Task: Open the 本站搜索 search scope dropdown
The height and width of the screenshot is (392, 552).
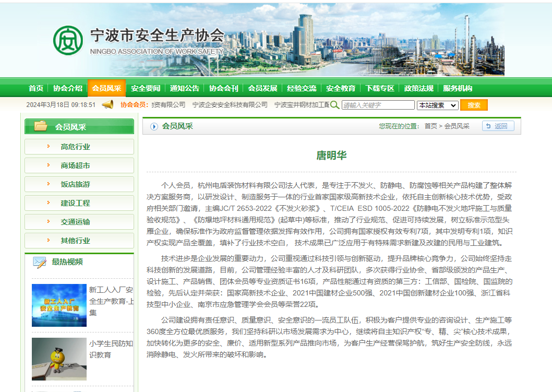Action: pos(437,105)
